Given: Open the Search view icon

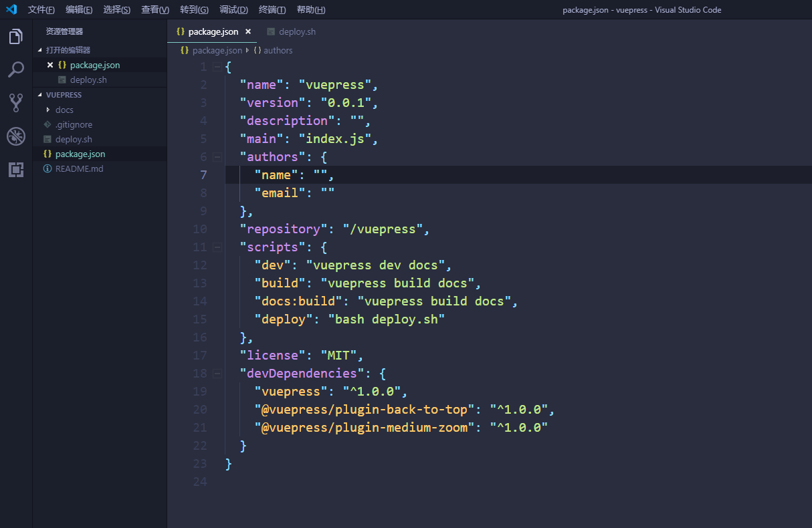Looking at the screenshot, I should click(x=16, y=70).
